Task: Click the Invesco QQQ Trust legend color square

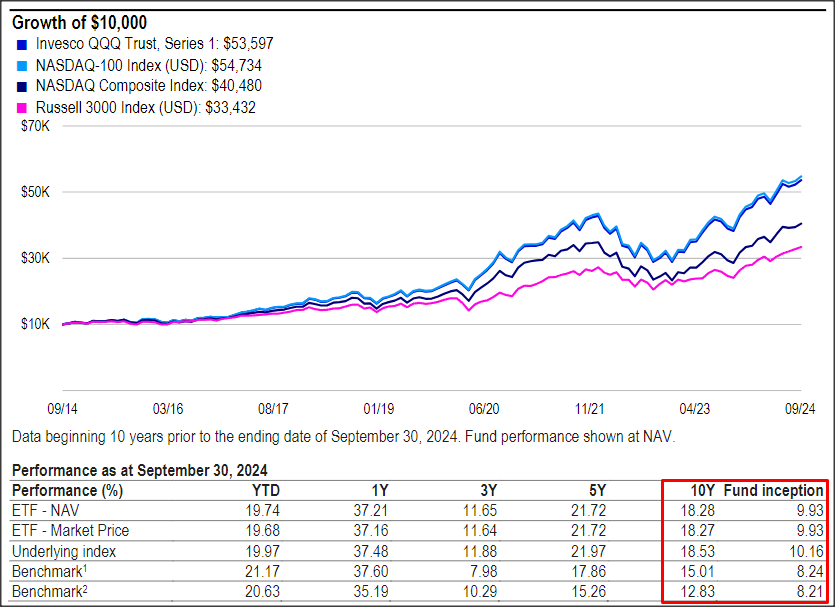Action: (22, 45)
